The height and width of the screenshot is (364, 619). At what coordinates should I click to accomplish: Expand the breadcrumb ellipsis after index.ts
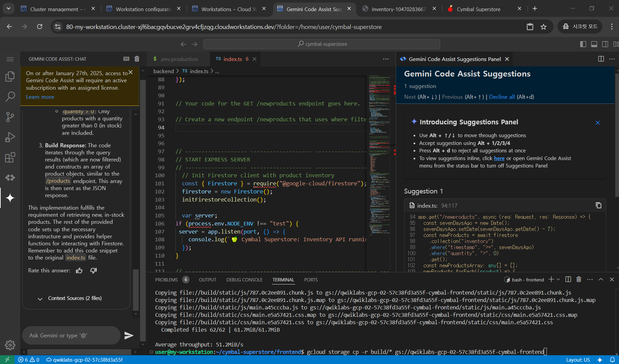click(217, 71)
